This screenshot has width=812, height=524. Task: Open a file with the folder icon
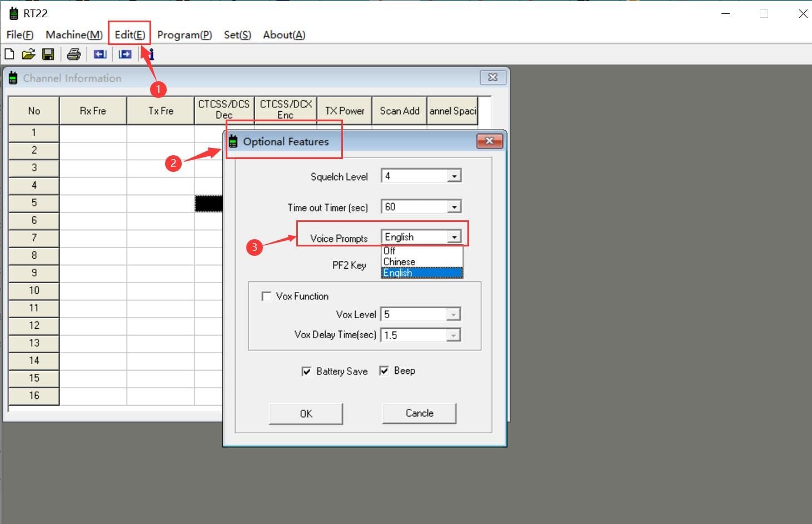(28, 54)
